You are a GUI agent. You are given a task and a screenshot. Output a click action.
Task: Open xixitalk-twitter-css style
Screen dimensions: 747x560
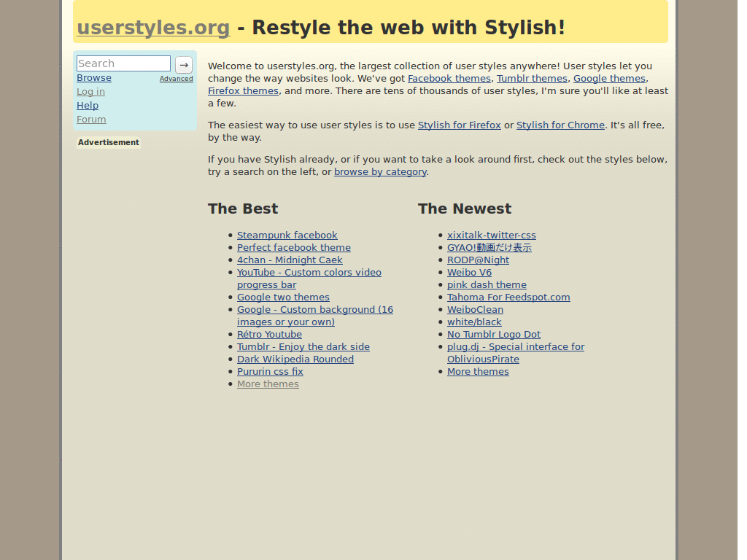[491, 236]
